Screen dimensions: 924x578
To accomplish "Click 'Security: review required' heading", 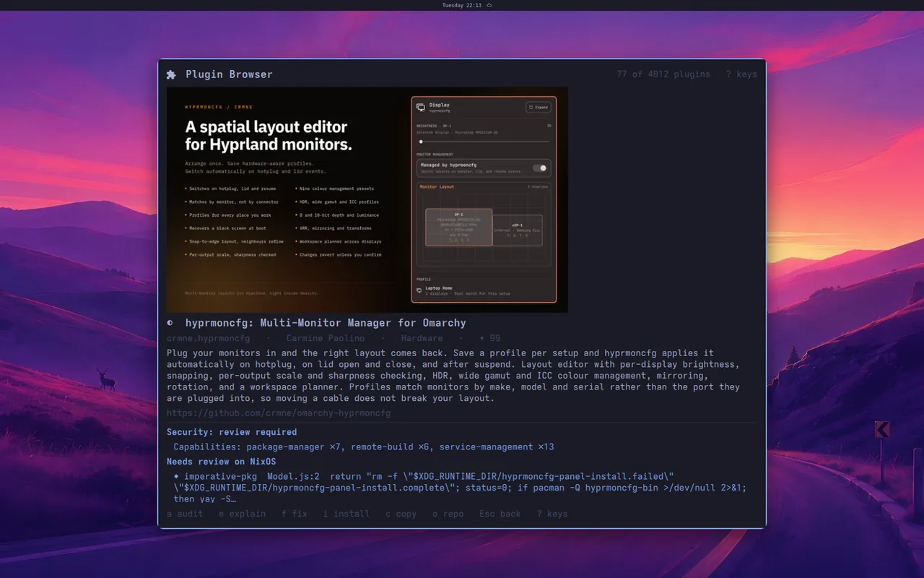I will click(x=232, y=432).
